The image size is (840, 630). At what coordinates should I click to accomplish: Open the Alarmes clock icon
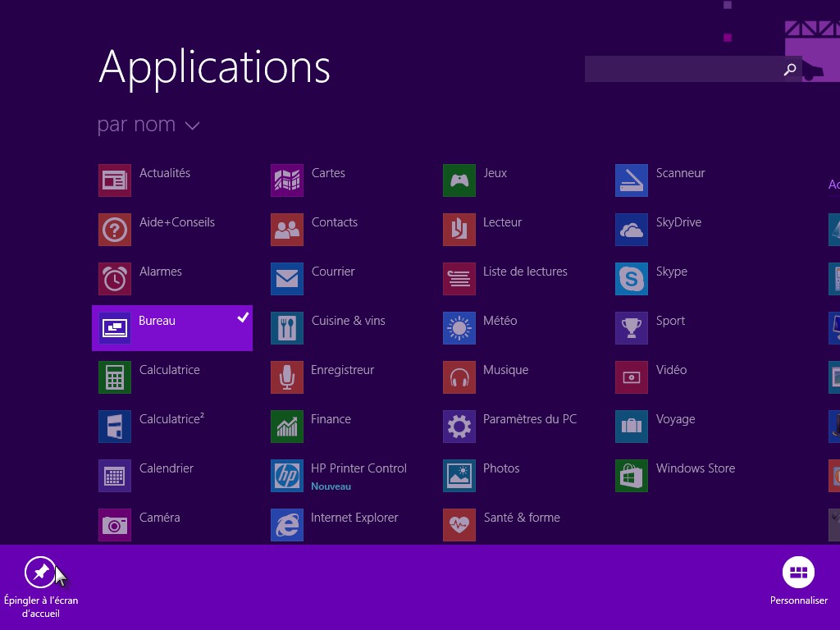point(114,279)
